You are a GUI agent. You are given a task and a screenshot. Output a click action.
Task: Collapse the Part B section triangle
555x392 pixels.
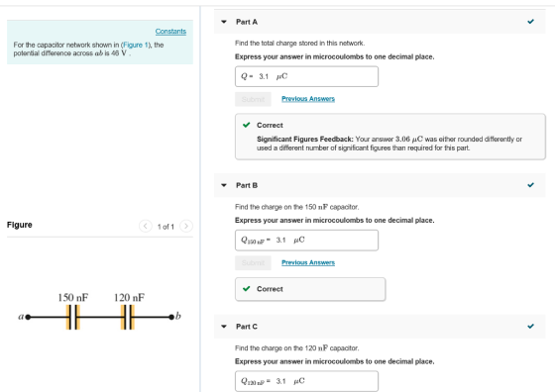point(224,185)
